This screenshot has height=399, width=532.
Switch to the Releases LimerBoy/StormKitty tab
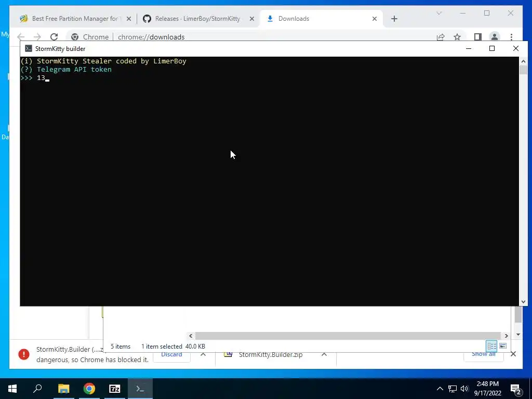pyautogui.click(x=198, y=19)
